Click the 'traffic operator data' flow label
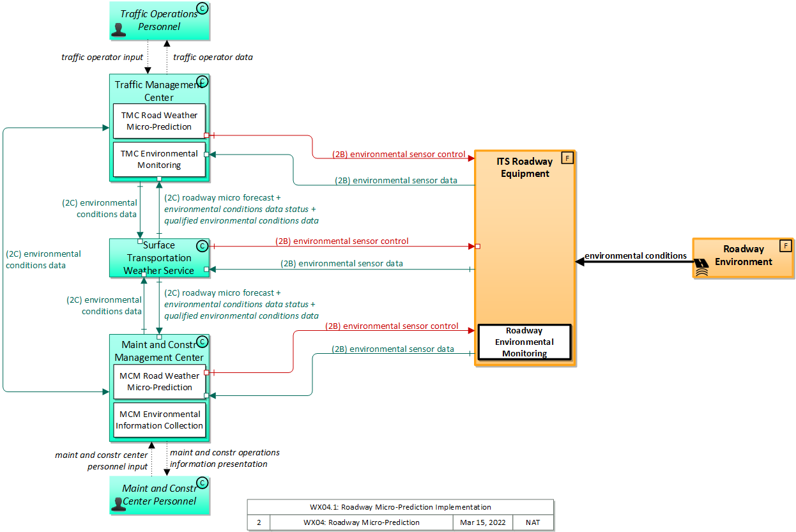Screen dimensions: 796x532 tap(213, 57)
